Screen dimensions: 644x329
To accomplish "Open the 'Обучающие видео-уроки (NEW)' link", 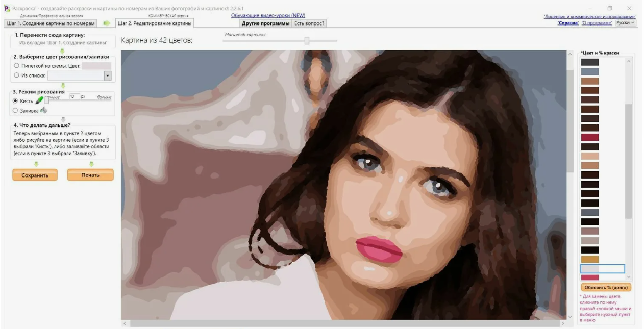I will point(268,16).
